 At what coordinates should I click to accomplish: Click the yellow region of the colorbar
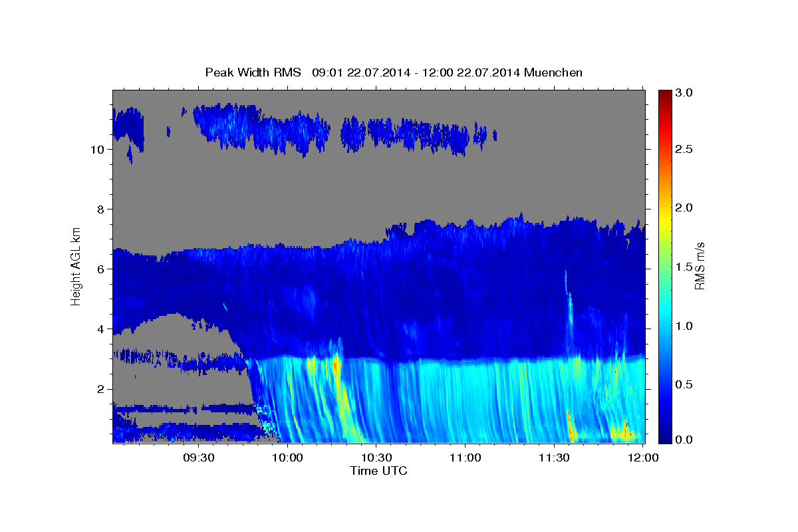665,219
